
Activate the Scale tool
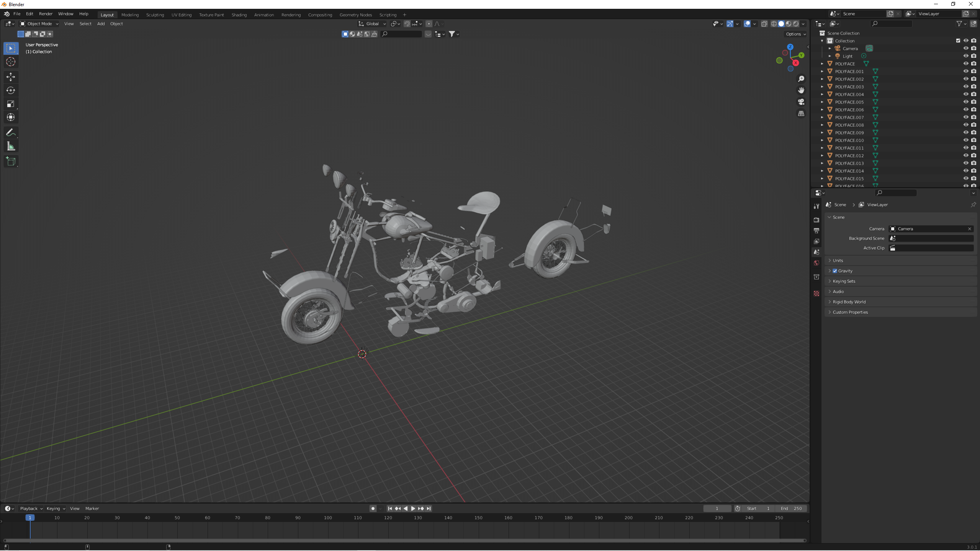click(11, 104)
